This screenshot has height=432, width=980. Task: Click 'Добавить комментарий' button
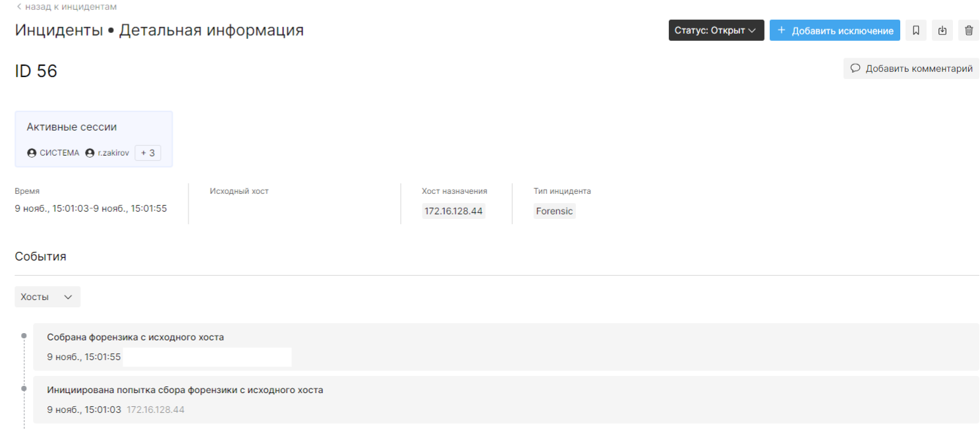pyautogui.click(x=911, y=69)
